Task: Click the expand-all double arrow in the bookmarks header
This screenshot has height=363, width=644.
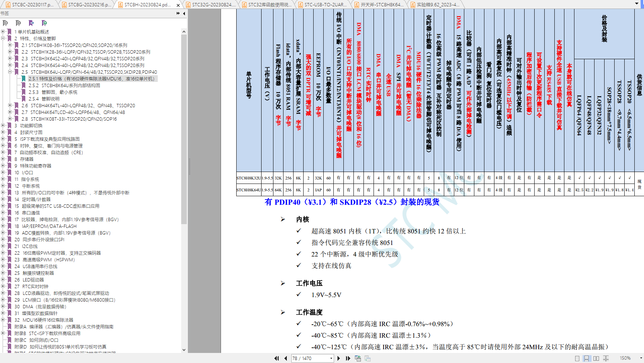Action: [x=178, y=13]
